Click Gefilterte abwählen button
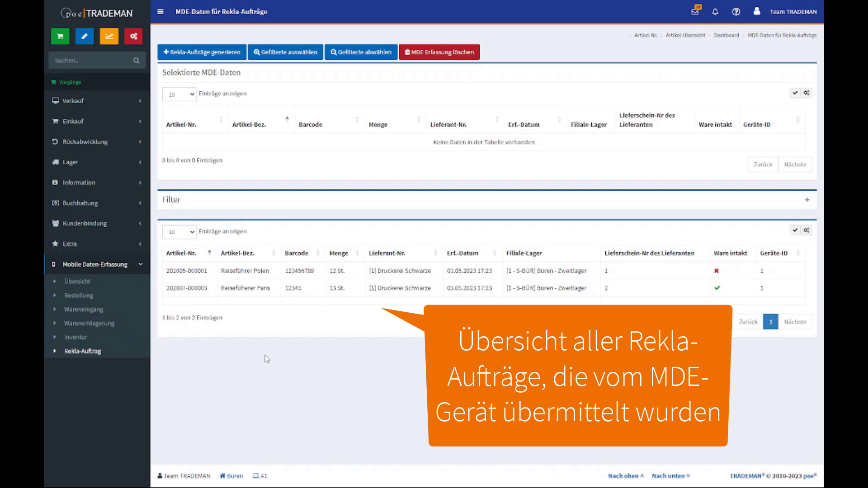Image resolution: width=868 pixels, height=488 pixels. tap(361, 52)
